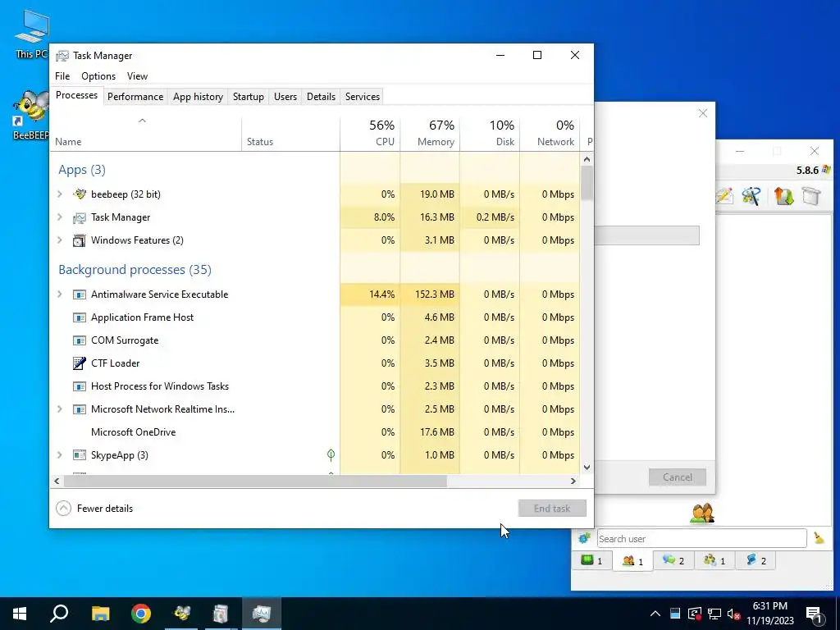The height and width of the screenshot is (630, 840).
Task: Click the Microsoft Network Realtime icon
Action: coord(80,409)
